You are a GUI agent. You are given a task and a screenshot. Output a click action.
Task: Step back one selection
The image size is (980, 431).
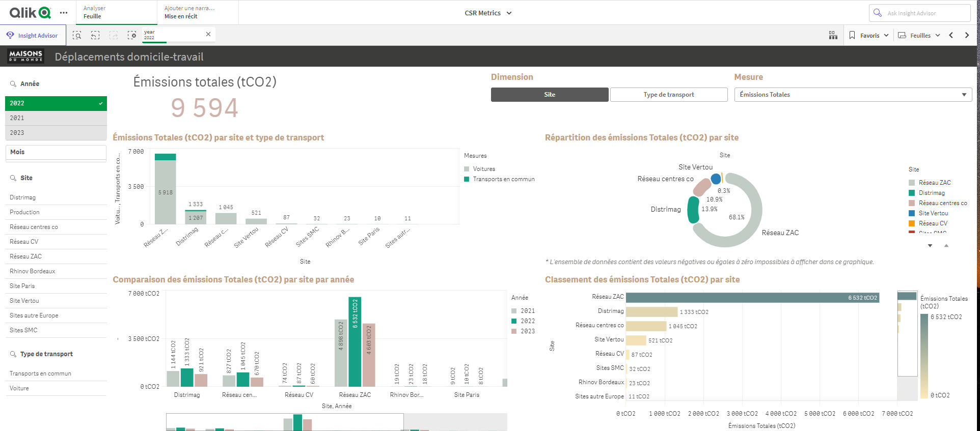[x=95, y=35]
